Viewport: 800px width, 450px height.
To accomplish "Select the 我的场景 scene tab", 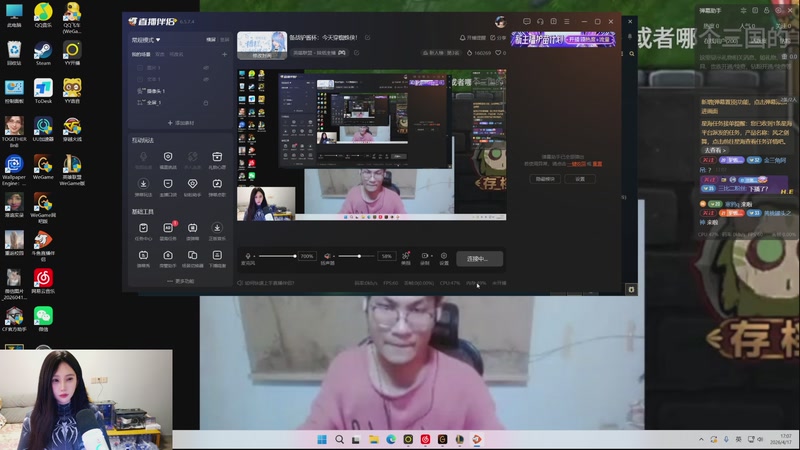I will point(141,54).
